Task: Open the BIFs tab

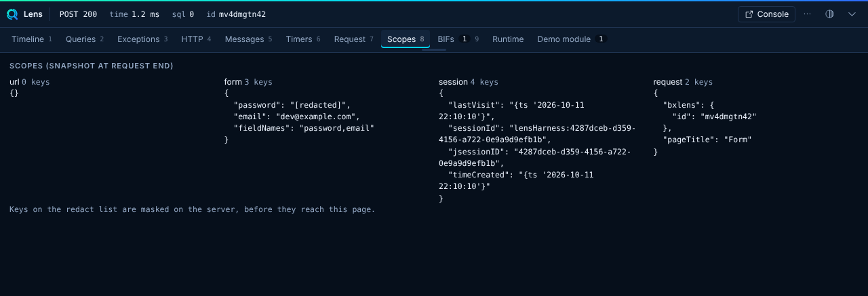Action: coord(458,39)
